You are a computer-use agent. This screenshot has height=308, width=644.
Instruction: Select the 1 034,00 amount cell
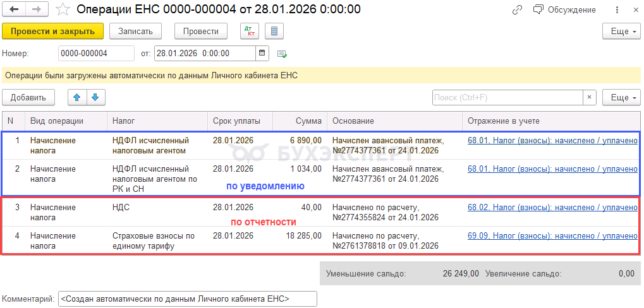300,179
